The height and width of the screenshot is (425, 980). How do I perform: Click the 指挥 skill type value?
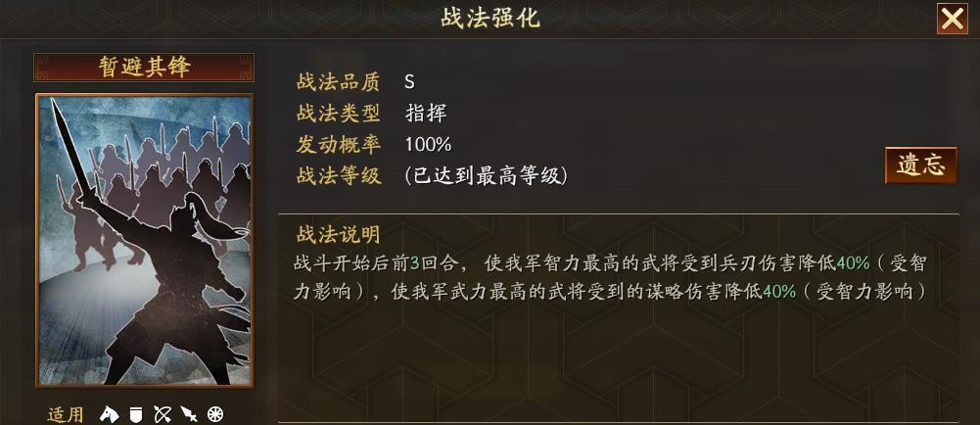tap(426, 113)
